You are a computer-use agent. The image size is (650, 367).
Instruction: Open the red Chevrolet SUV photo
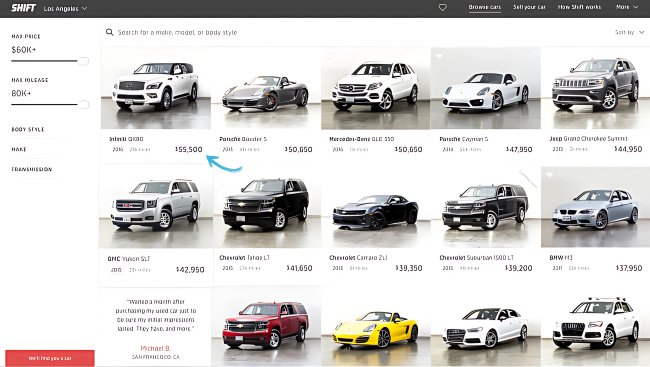tap(266, 326)
